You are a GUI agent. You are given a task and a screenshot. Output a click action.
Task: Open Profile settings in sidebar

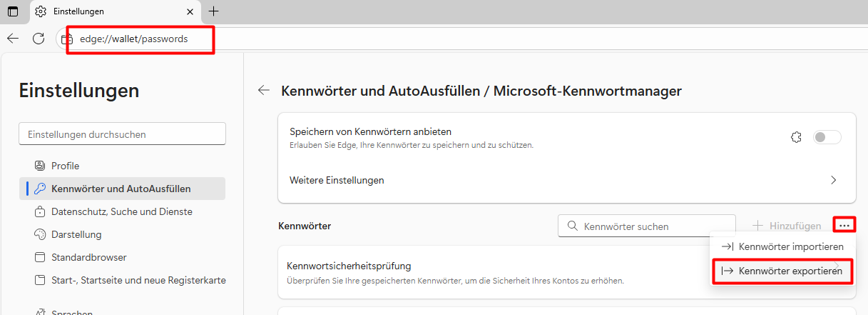65,166
